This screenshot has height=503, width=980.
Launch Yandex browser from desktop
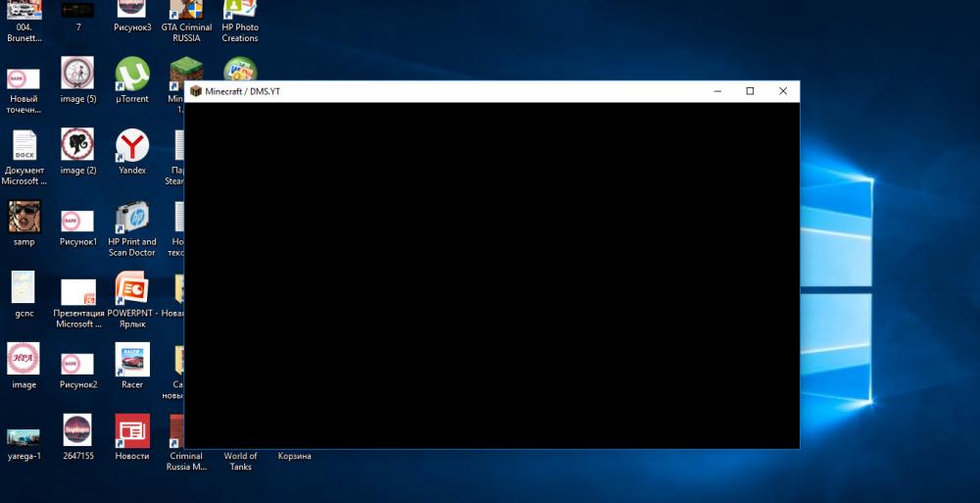pos(131,147)
